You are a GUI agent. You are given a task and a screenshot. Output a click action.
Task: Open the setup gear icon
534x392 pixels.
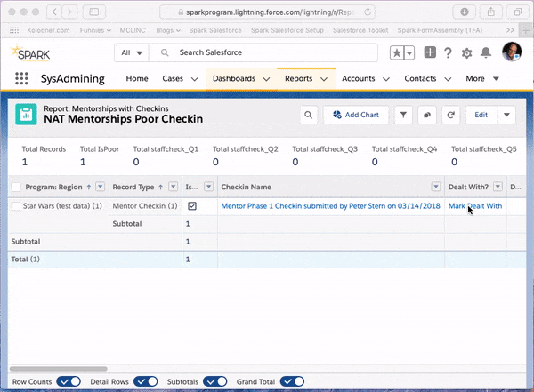pyautogui.click(x=466, y=53)
